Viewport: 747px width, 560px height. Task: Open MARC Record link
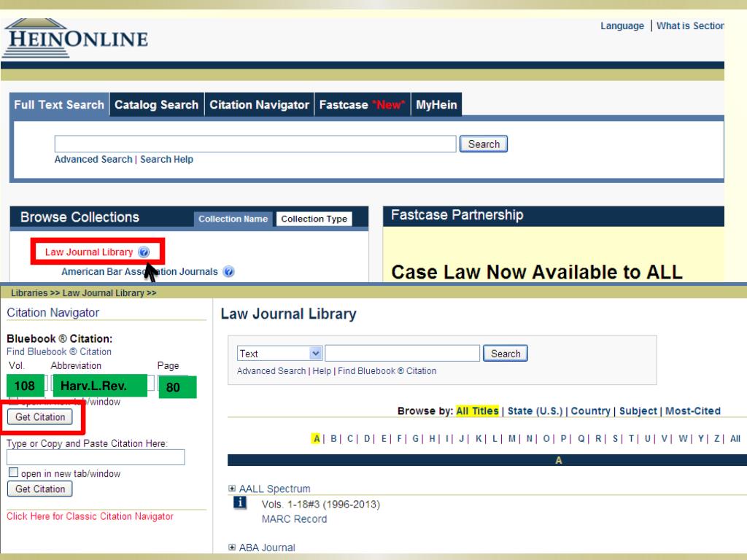coord(294,519)
